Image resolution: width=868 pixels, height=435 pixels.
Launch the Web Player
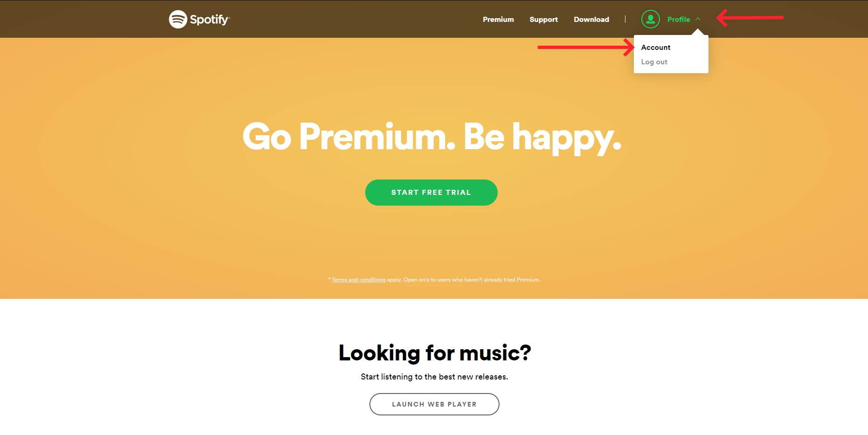pyautogui.click(x=434, y=404)
